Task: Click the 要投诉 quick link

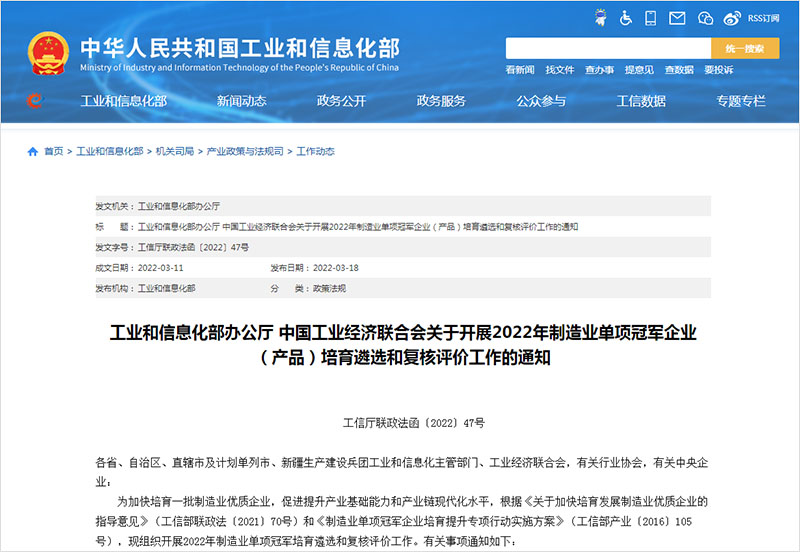Action: pos(718,70)
